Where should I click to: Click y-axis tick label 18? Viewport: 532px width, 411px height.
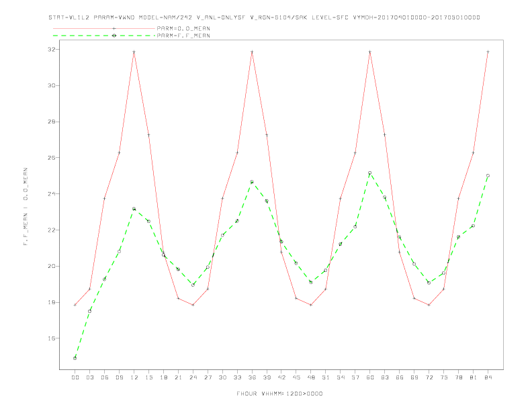pyautogui.click(x=51, y=302)
